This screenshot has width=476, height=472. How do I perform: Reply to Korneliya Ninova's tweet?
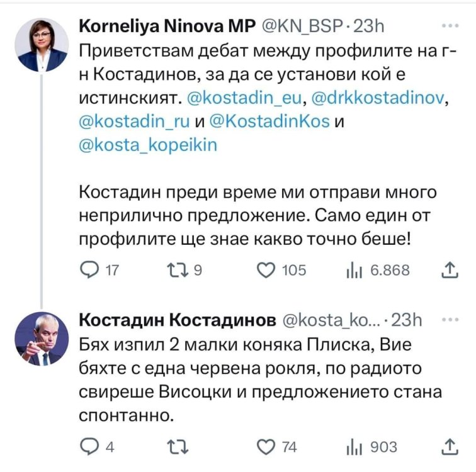coord(91,270)
